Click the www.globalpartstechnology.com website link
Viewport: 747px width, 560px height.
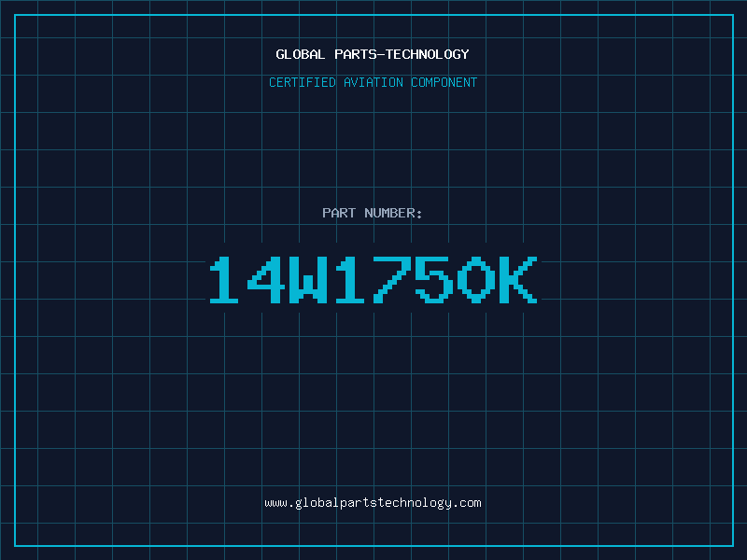373,503
